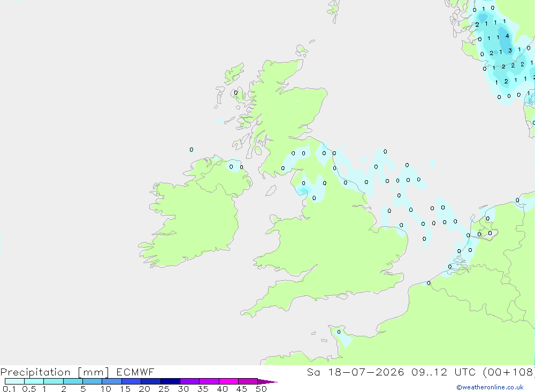Viewport: 535px width, 392px height.
Task: Click the 30-35 mm purple legend swatch
Action: tap(189, 381)
